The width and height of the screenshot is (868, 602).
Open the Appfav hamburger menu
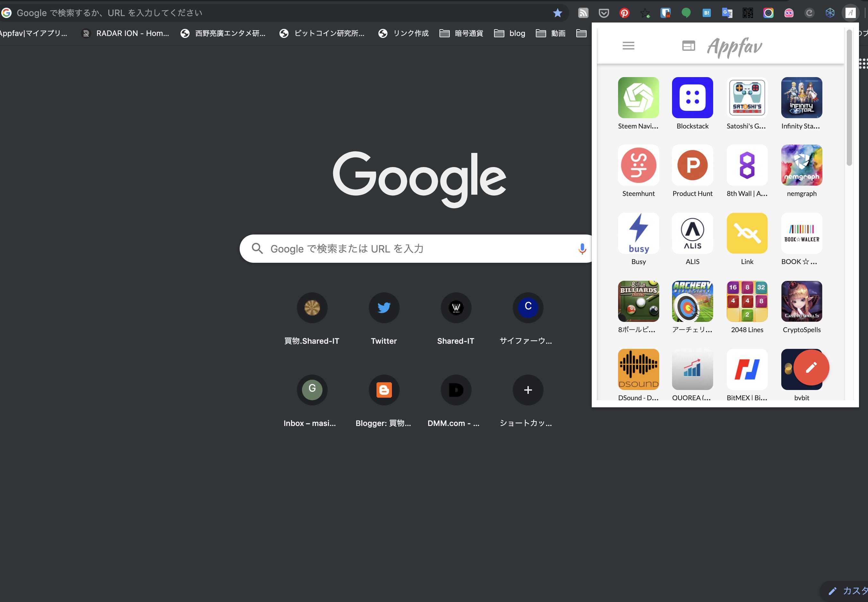628,46
